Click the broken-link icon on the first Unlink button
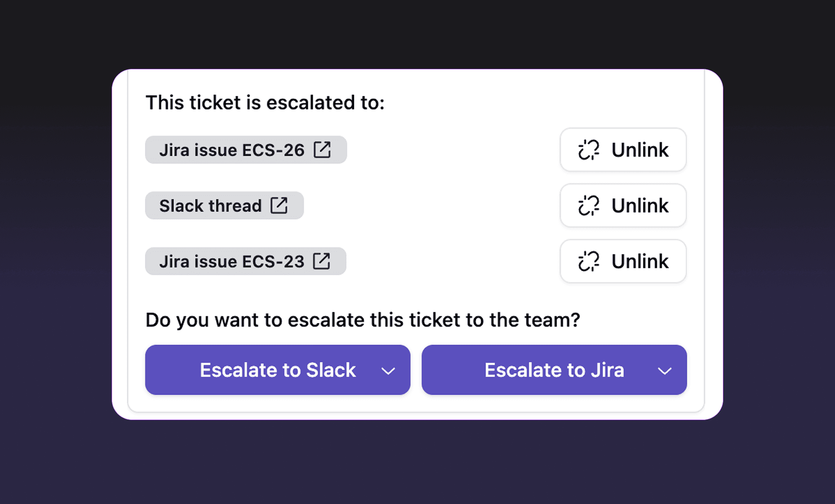The image size is (835, 504). pyautogui.click(x=588, y=150)
